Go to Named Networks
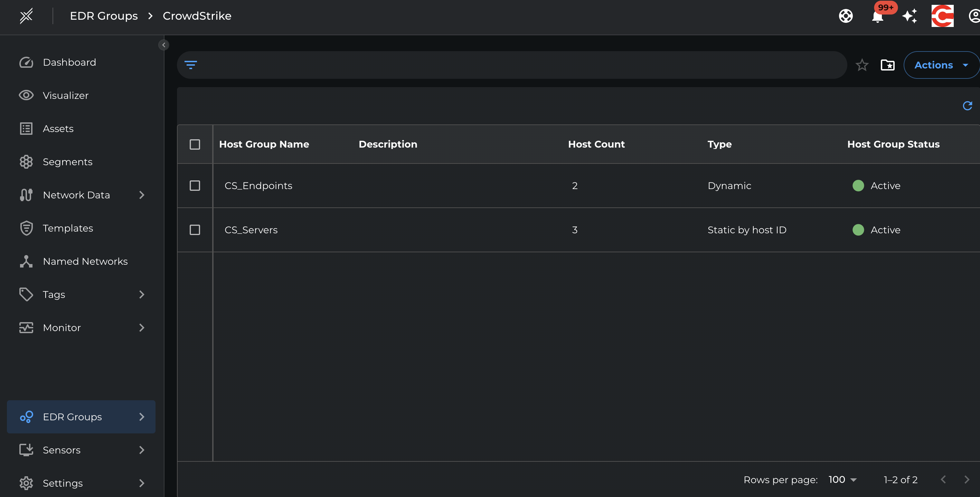The height and width of the screenshot is (497, 980). pyautogui.click(x=85, y=261)
